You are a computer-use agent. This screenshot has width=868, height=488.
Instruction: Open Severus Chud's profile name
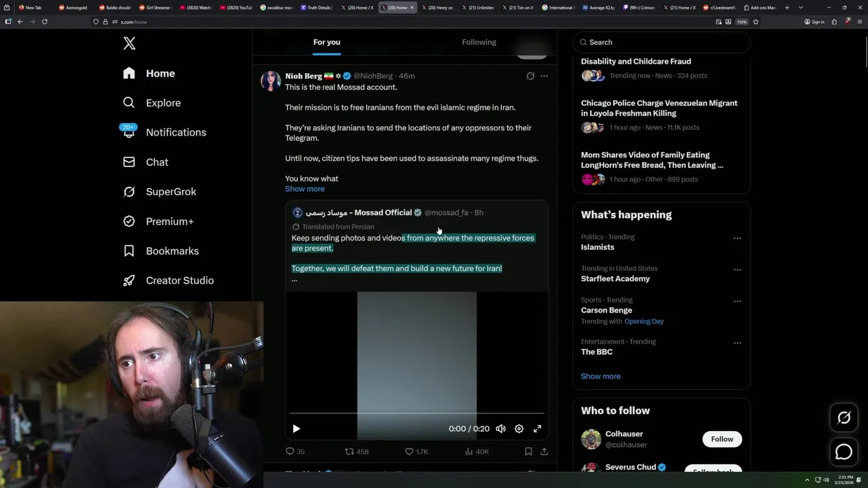pos(631,467)
